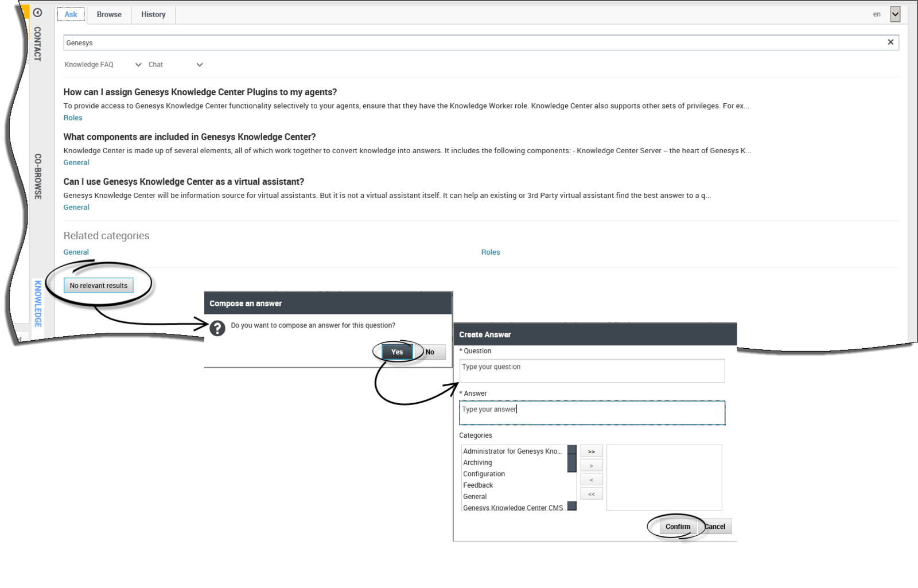
Task: Click the Type your answer field
Action: [592, 413]
